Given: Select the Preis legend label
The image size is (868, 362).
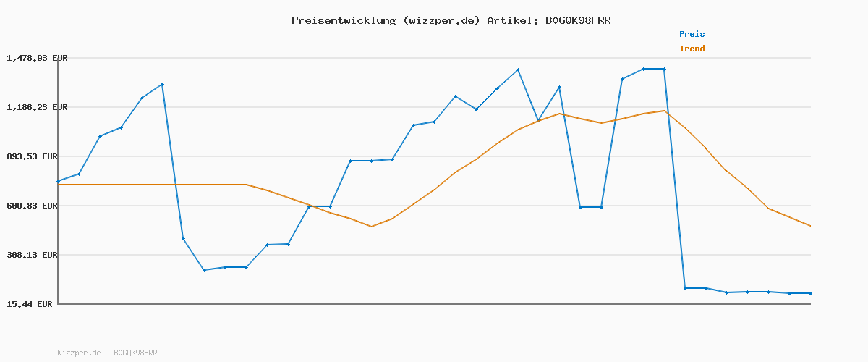Looking at the screenshot, I should pos(692,34).
